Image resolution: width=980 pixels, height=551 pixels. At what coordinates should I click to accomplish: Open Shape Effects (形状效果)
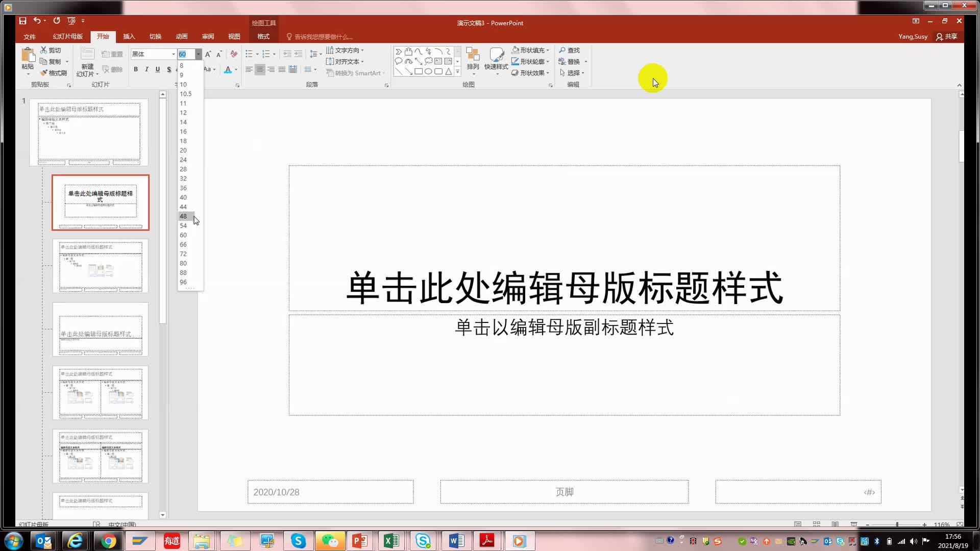(529, 72)
